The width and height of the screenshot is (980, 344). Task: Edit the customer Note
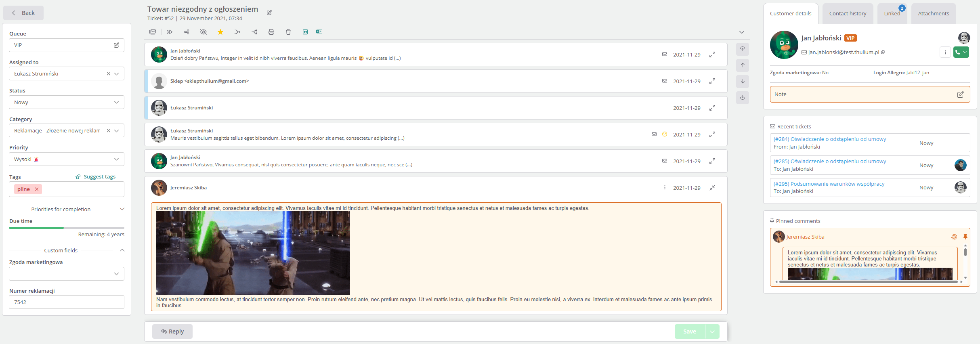(x=961, y=94)
